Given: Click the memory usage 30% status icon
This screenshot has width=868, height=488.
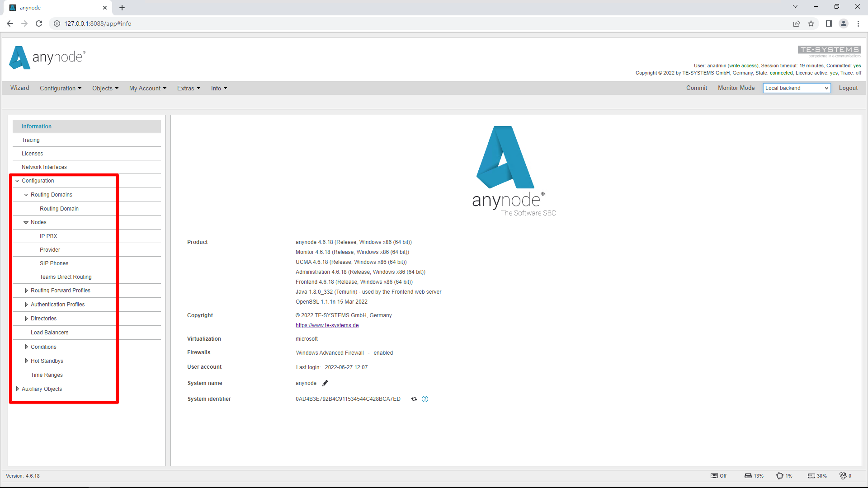Looking at the screenshot, I should pos(817,476).
